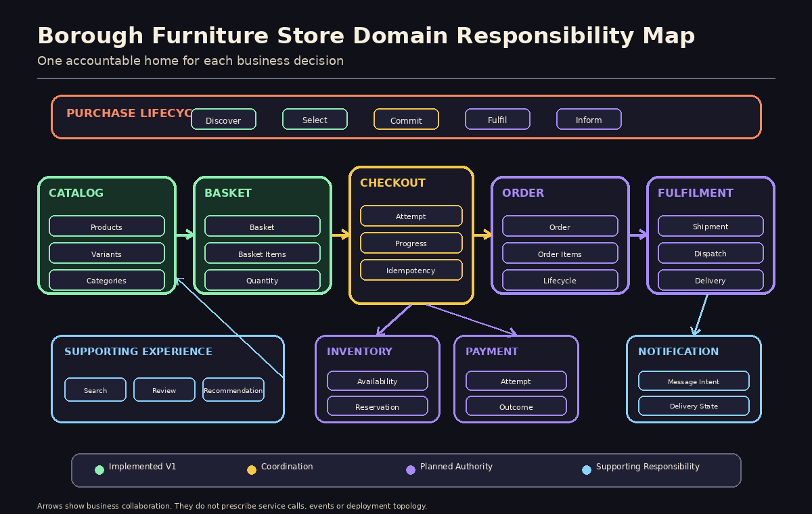Click the NOTIFICATION domain heading
Viewport: 812px width, 514px height.
point(678,352)
